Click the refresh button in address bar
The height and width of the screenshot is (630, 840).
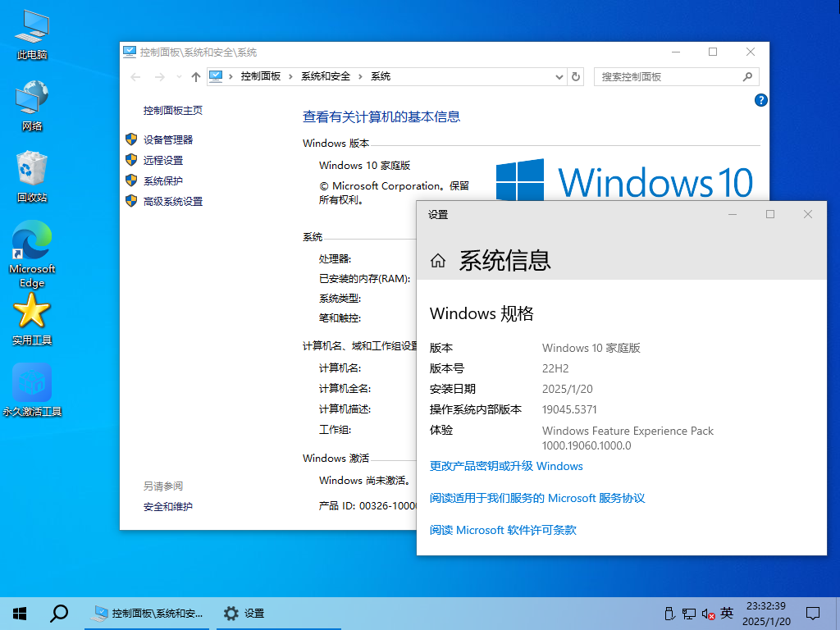[576, 76]
